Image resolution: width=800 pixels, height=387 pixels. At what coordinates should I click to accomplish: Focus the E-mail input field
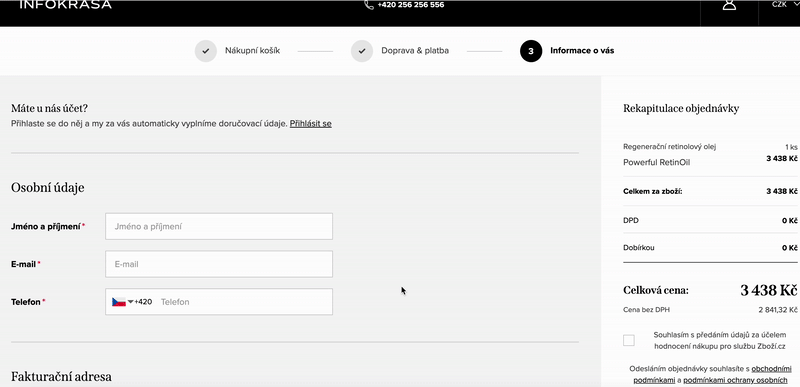(219, 264)
